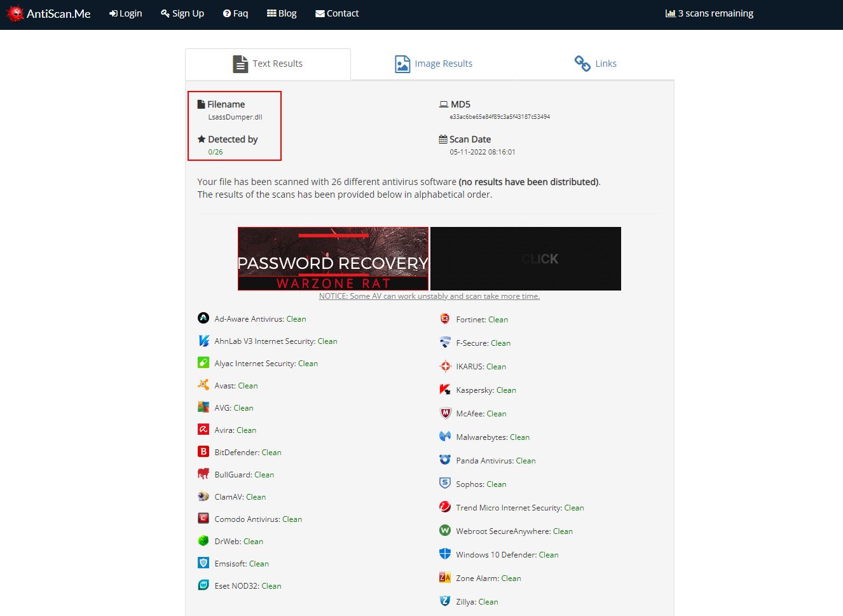This screenshot has height=616, width=843.
Task: Click the Trend Micro Internet Security icon
Action: tap(445, 507)
